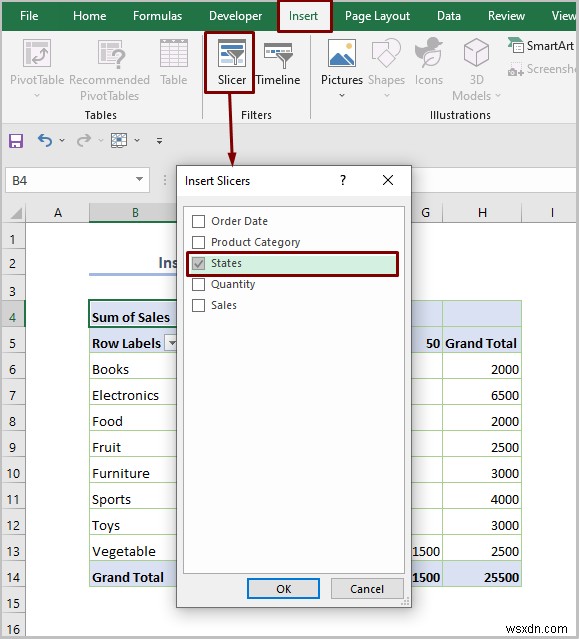Click the Save icon in quick access toolbar
The image size is (579, 639).
(16, 141)
